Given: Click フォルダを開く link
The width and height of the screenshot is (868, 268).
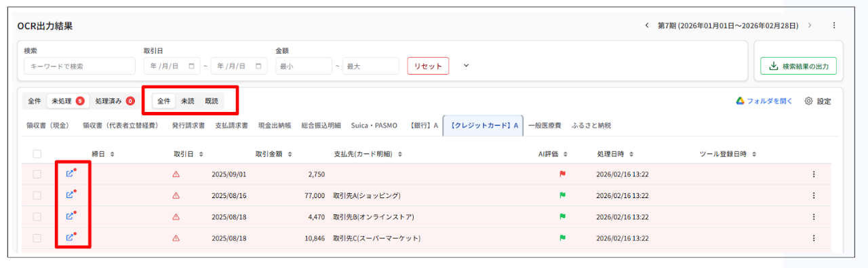Looking at the screenshot, I should pos(770,101).
